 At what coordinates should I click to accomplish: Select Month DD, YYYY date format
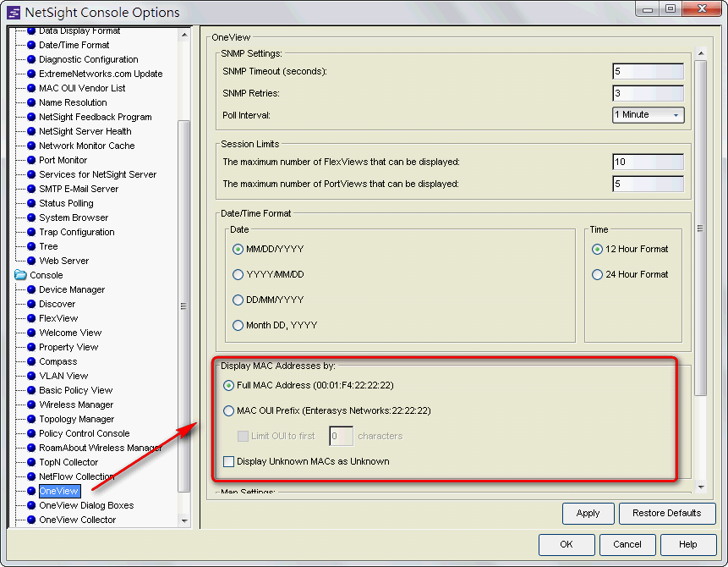point(238,326)
